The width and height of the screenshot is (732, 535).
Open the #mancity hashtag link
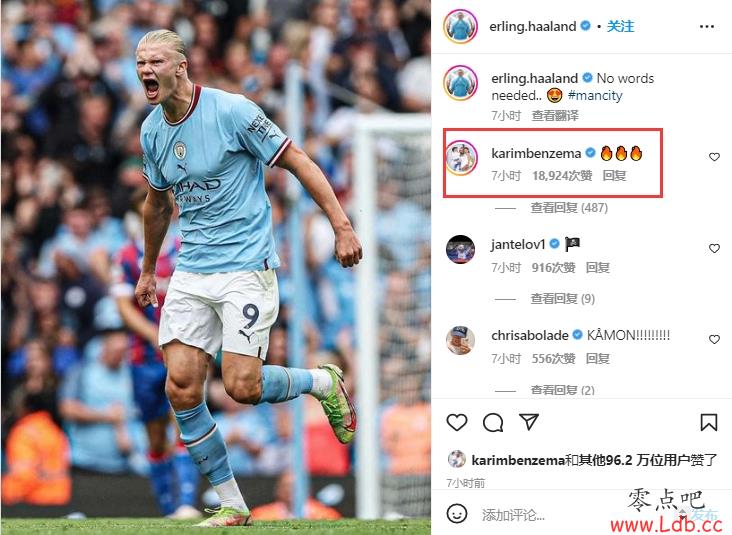coord(595,95)
